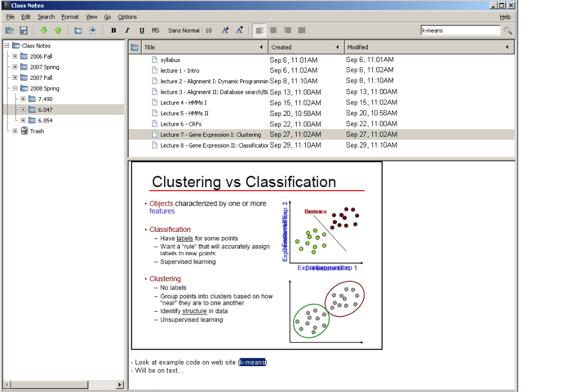Click the New Page plus icon
Viewport: 583px width, 392px height.
pos(92,30)
